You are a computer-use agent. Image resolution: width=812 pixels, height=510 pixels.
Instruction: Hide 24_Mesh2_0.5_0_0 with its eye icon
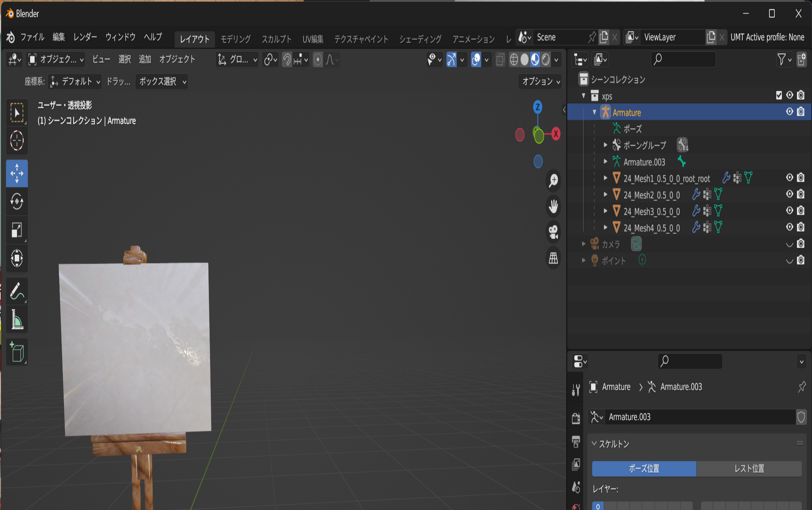(789, 194)
